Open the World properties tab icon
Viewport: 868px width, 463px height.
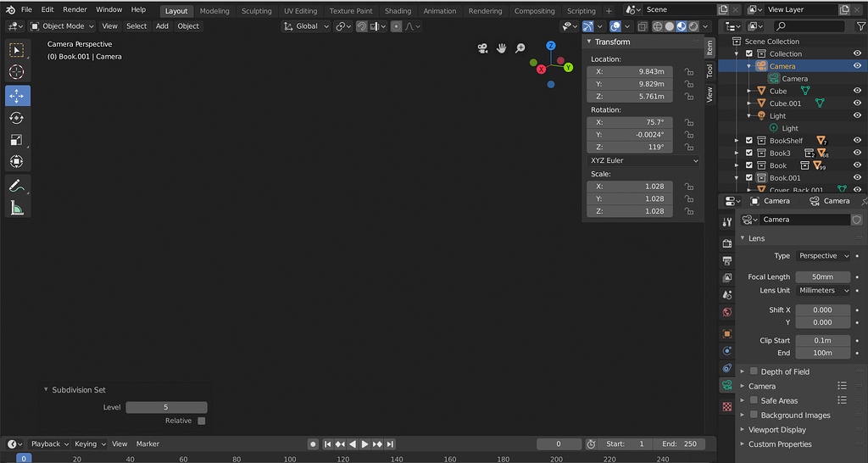click(726, 312)
